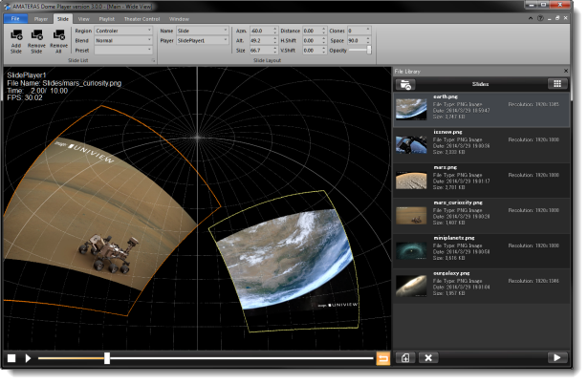Image resolution: width=588 pixels, height=384 pixels.
Task: Click the playback timeline slider handle
Action: pos(107,358)
